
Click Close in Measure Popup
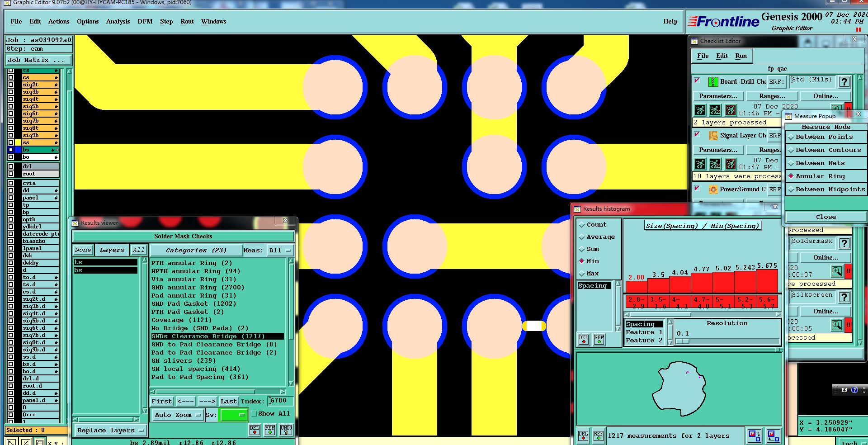pos(826,217)
